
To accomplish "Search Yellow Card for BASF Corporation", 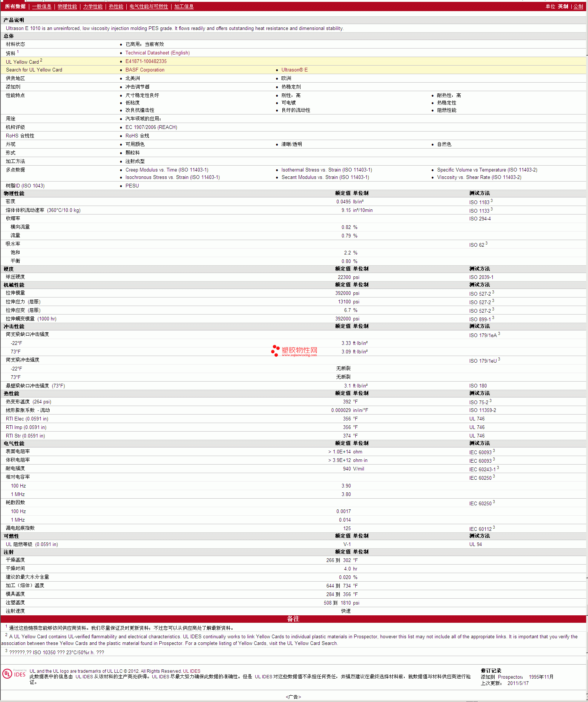I will [145, 70].
